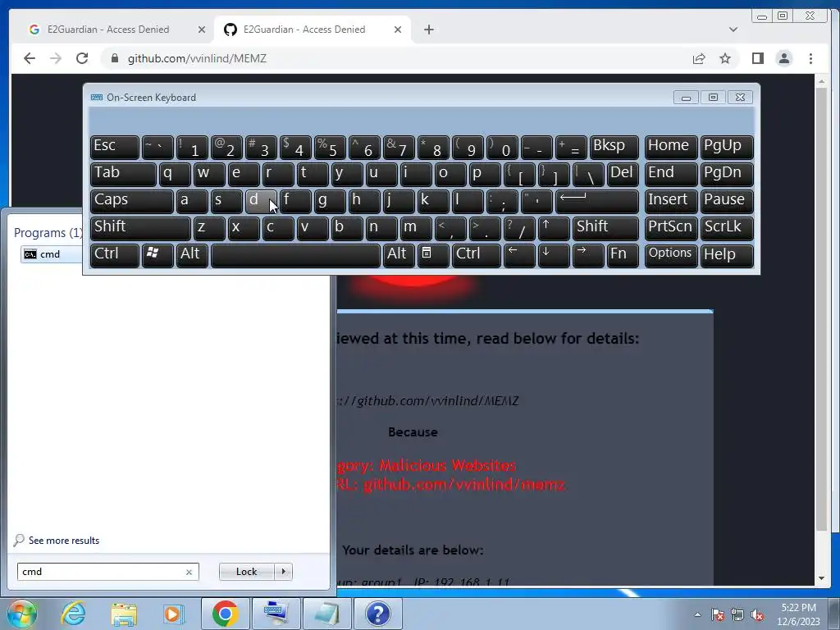Click the Enter key on On-Screen Keyboard
Screen dimensions: 840x630
click(597, 201)
